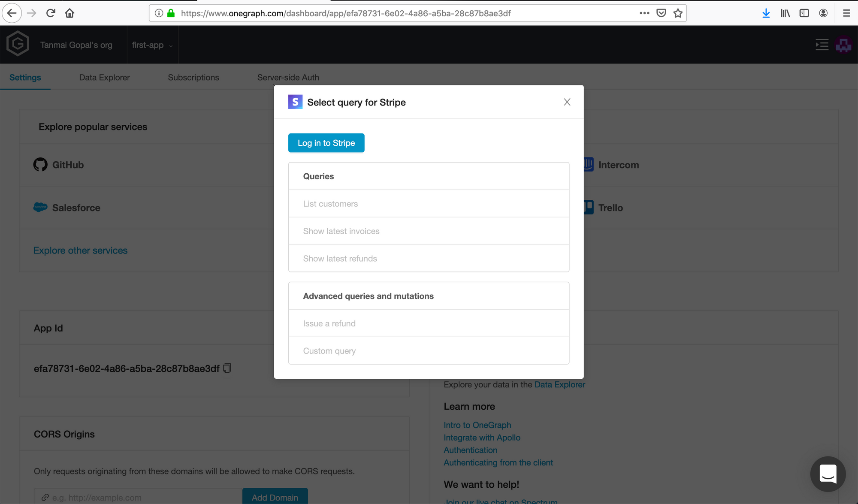This screenshot has height=504, width=858.
Task: Click Explore other services link
Action: 81,250
